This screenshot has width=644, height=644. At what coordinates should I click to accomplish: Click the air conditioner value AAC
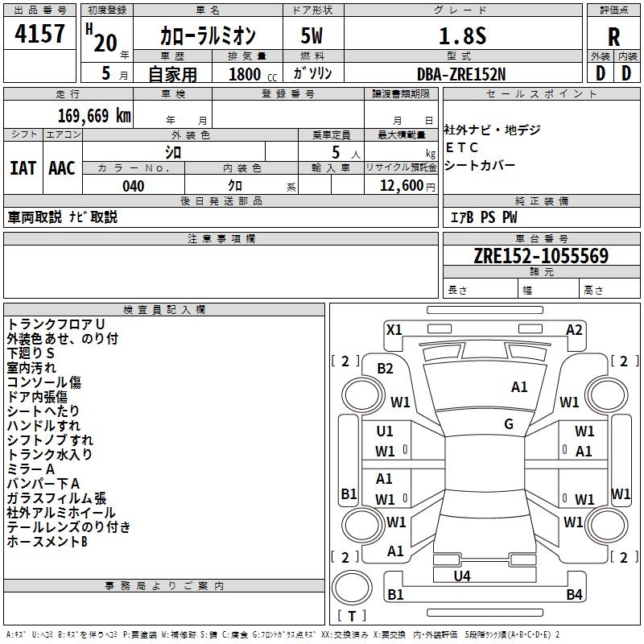pos(62,168)
